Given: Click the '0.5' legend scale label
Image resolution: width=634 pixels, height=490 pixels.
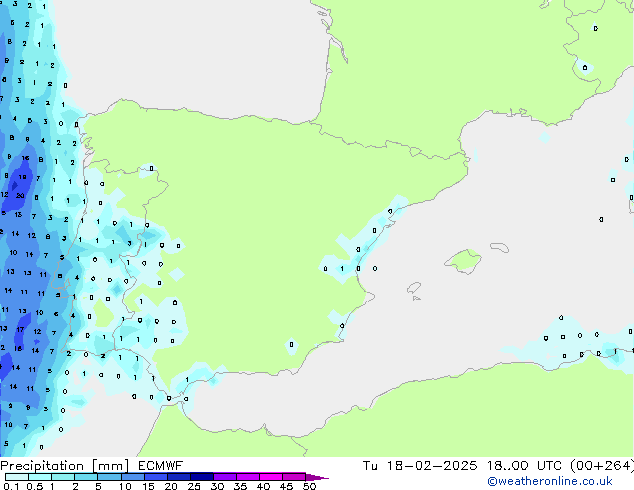Looking at the screenshot, I should 35,486.
